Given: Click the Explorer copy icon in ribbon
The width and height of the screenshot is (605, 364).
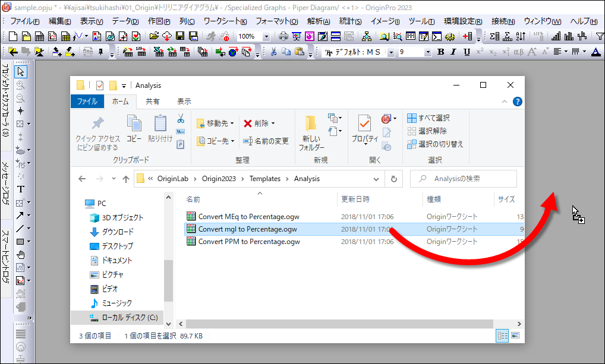Looking at the screenshot, I should 134,129.
